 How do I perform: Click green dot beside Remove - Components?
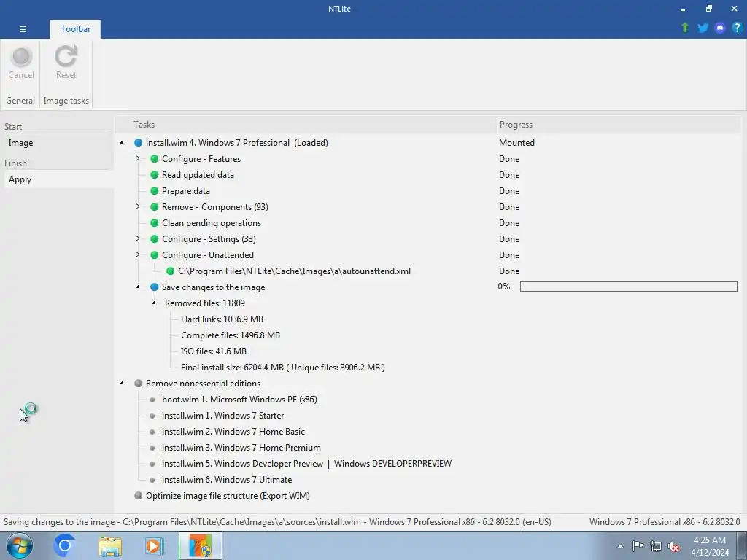(x=155, y=207)
